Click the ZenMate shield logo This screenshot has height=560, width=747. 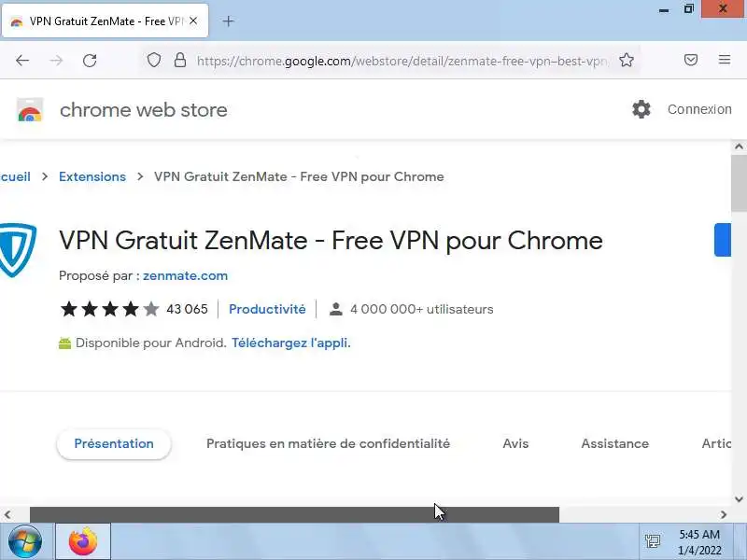pos(18,249)
